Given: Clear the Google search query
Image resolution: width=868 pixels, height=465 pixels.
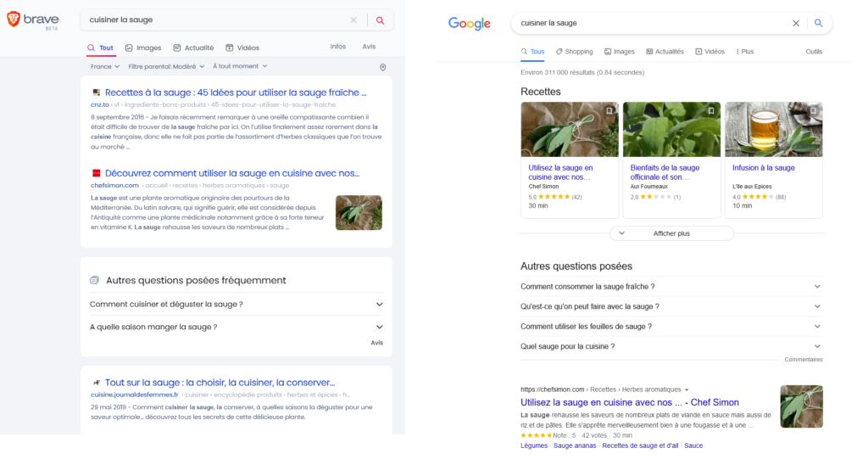Looking at the screenshot, I should [x=796, y=23].
